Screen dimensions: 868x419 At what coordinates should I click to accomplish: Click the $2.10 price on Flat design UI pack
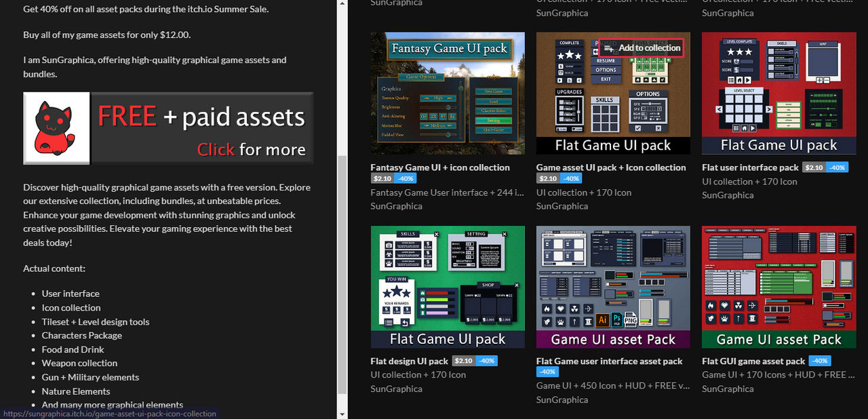464,361
